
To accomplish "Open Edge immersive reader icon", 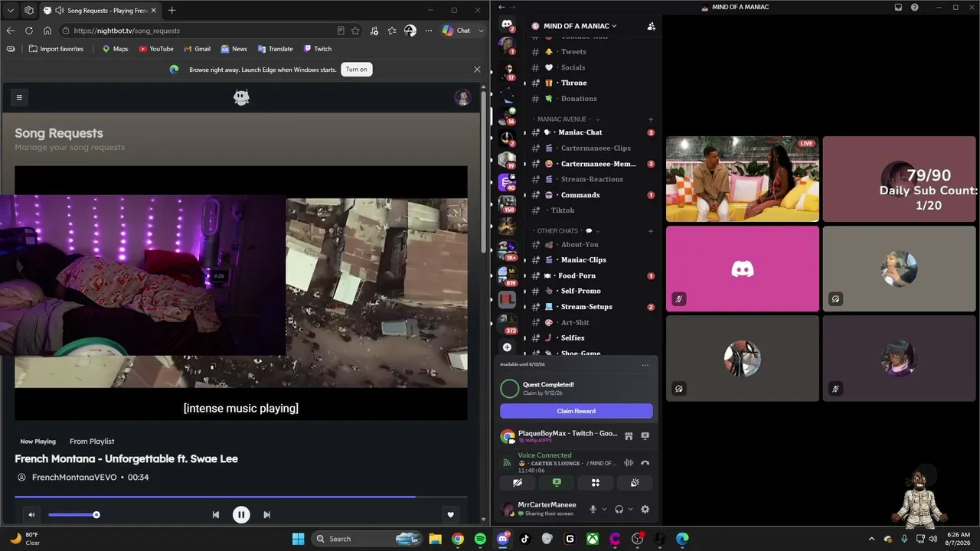I will [341, 31].
